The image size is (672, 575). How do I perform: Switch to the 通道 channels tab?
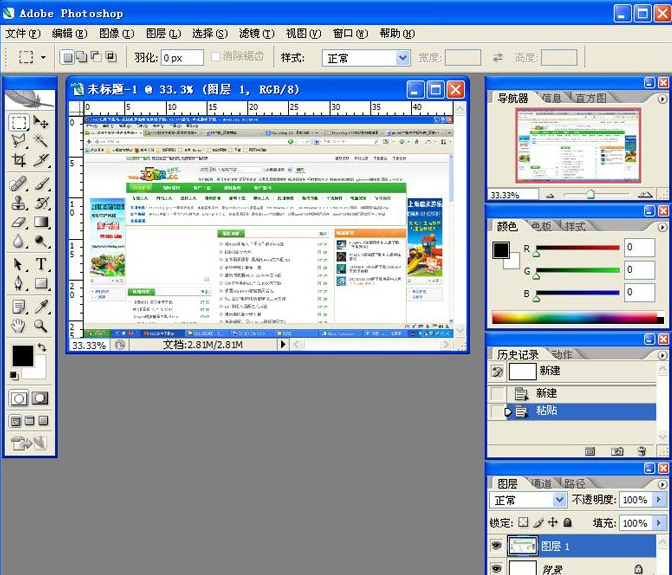point(541,484)
